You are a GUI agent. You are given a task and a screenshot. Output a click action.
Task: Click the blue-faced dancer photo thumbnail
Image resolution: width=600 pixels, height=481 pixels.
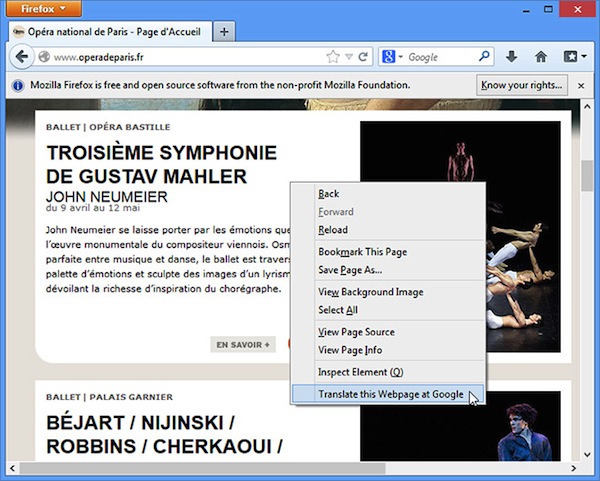[460, 426]
